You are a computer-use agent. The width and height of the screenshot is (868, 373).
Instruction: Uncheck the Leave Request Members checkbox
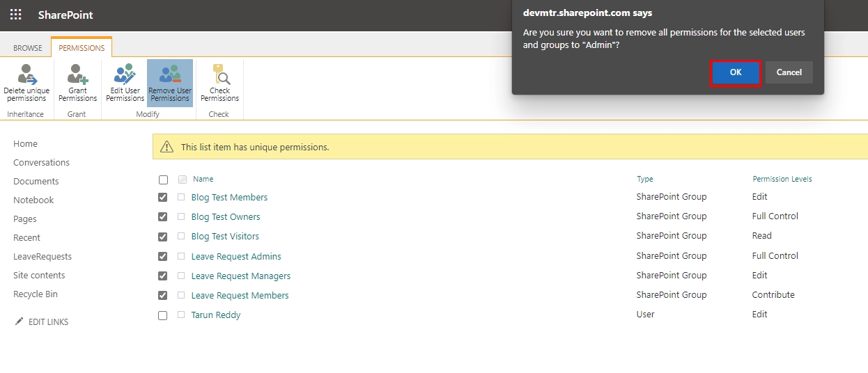[163, 296]
